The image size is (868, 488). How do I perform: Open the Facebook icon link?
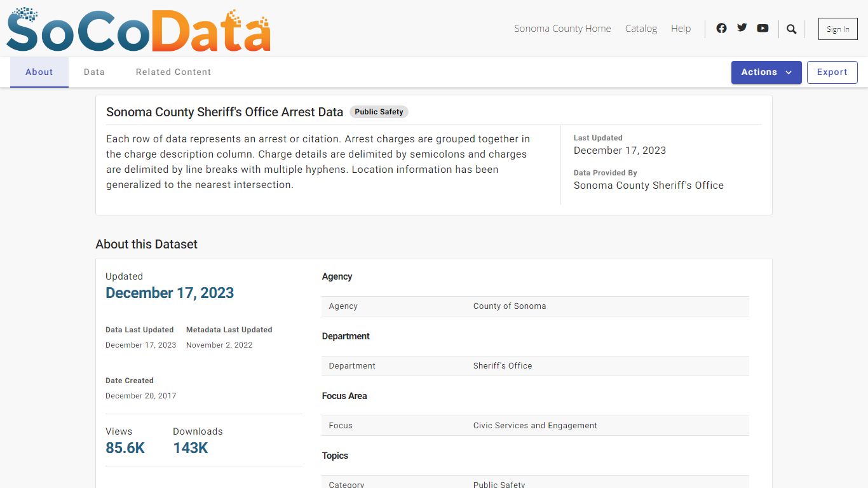tap(721, 28)
